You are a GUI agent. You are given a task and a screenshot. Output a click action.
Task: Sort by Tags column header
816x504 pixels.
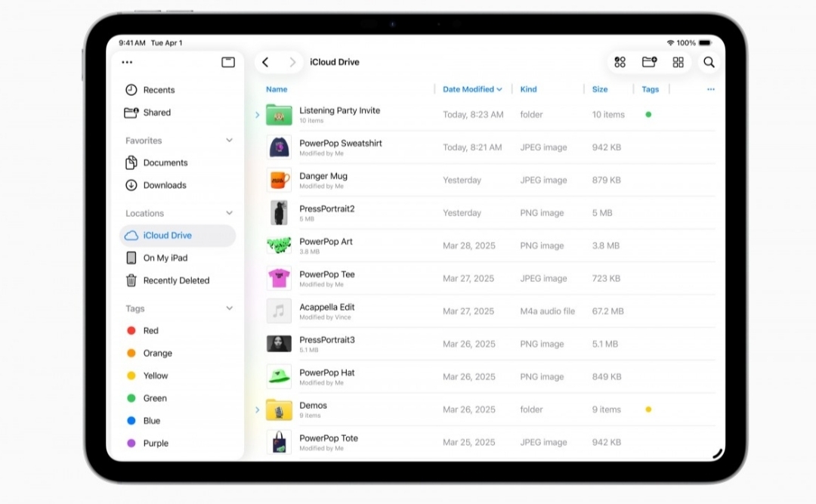tap(650, 89)
